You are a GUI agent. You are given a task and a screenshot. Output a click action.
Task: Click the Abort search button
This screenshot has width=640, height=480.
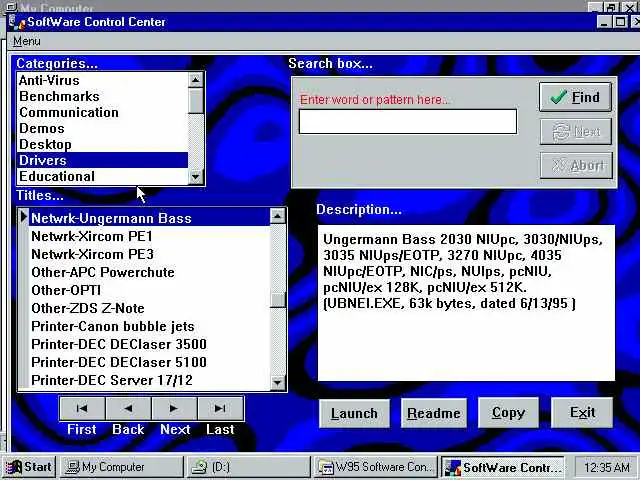[x=576, y=165]
